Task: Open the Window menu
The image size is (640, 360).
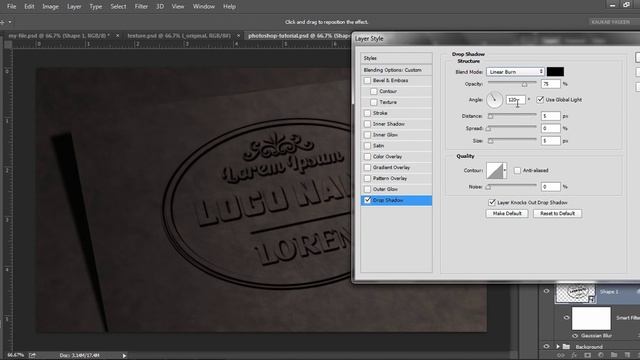Action: (x=204, y=7)
